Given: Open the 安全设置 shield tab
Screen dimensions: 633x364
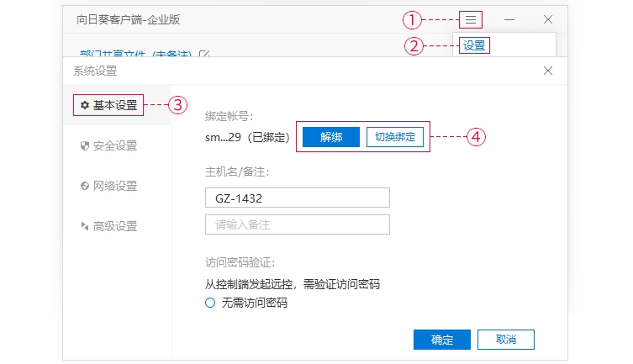Looking at the screenshot, I should [x=108, y=145].
